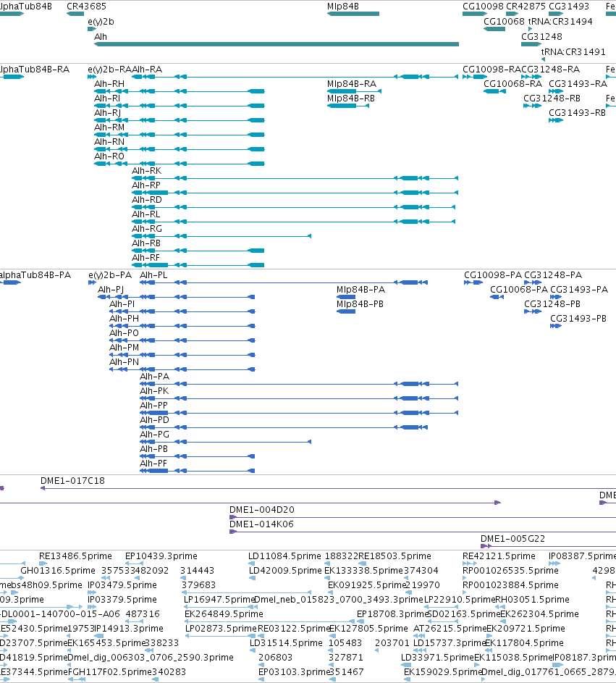
Task: Click the Alh-RP transcript label
Action: pos(146,185)
